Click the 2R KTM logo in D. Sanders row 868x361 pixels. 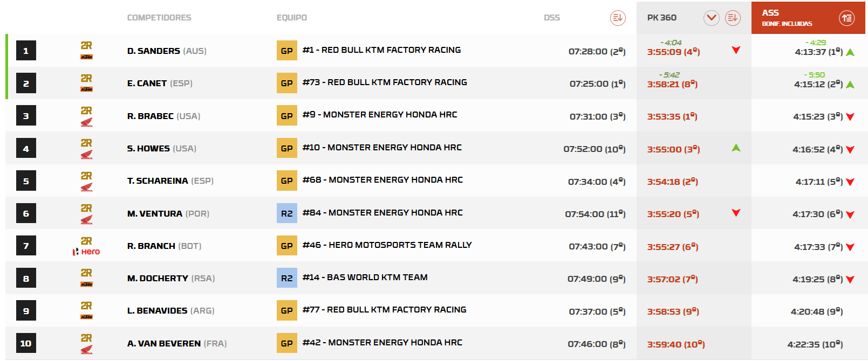tap(86, 50)
